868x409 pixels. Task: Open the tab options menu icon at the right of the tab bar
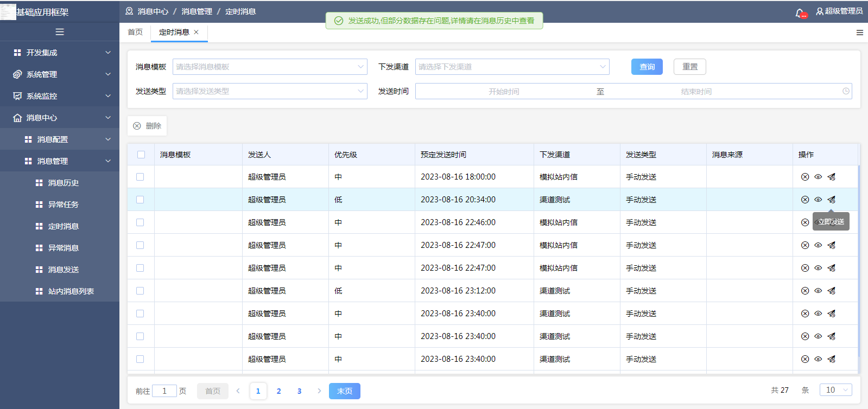[x=860, y=33]
